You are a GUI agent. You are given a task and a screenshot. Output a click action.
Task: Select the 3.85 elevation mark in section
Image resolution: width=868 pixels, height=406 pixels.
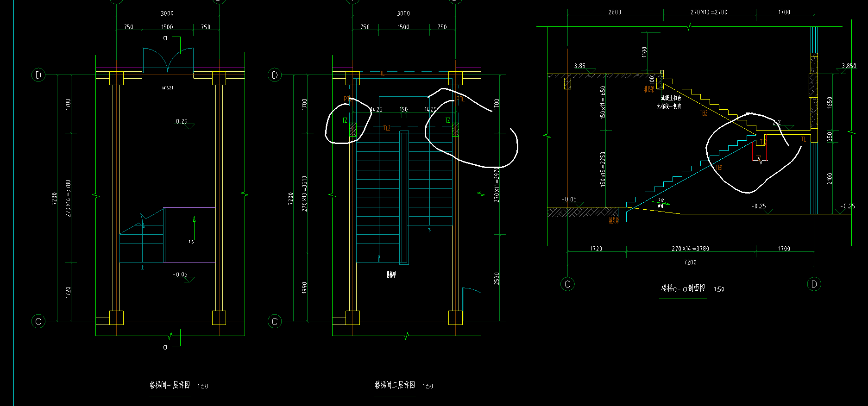[x=580, y=66]
